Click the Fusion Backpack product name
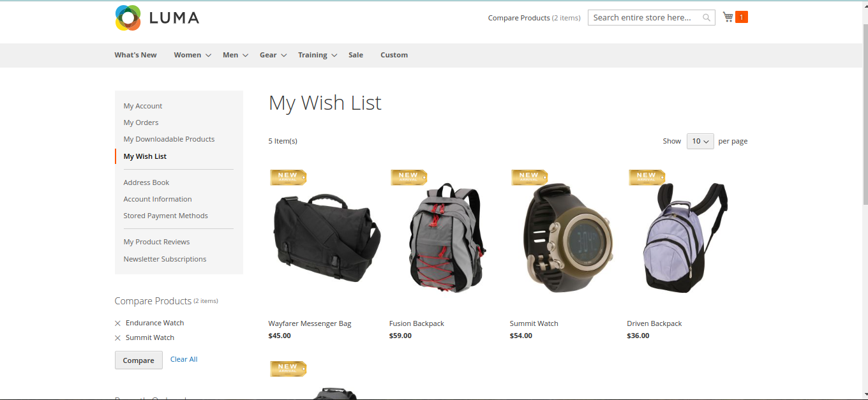The width and height of the screenshot is (868, 400). coord(417,323)
